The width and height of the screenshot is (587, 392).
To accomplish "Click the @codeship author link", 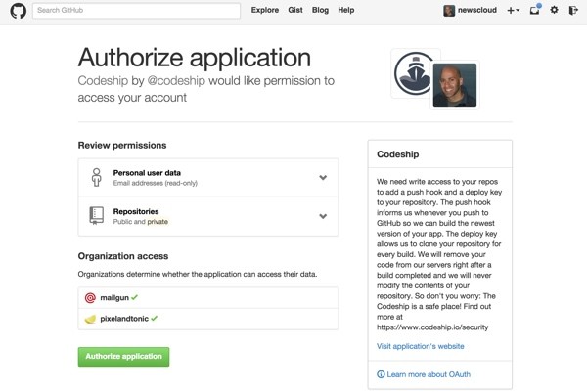I will [x=176, y=80].
